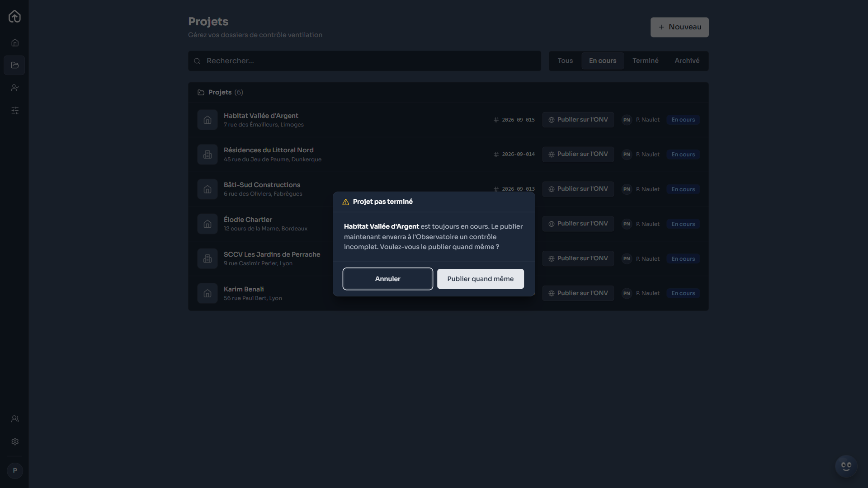Screen dimensions: 868x488
Task: Click building icon for SCCV Les Jardins de Perrache
Action: pos(208,259)
